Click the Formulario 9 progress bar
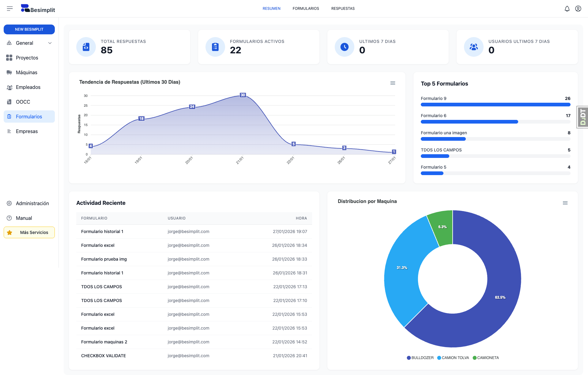 [x=496, y=105]
